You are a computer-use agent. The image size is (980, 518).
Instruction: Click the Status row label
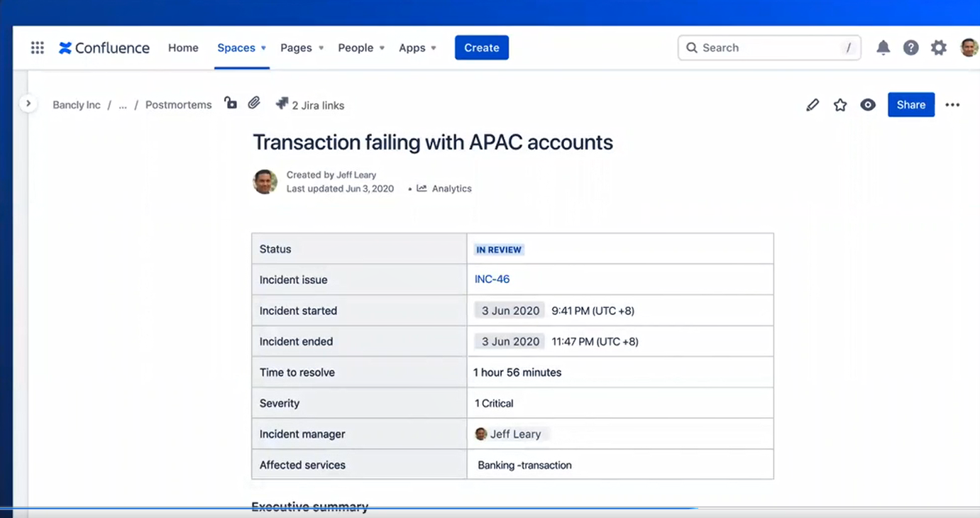(275, 249)
